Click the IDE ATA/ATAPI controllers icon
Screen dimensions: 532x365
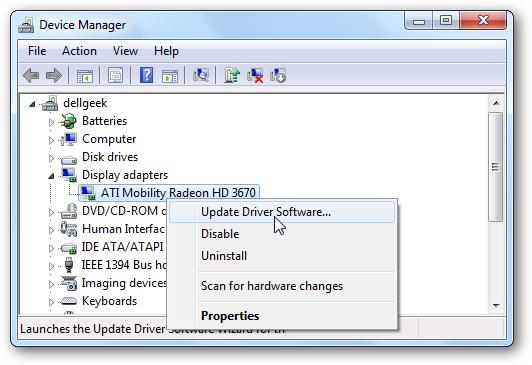coord(69,248)
